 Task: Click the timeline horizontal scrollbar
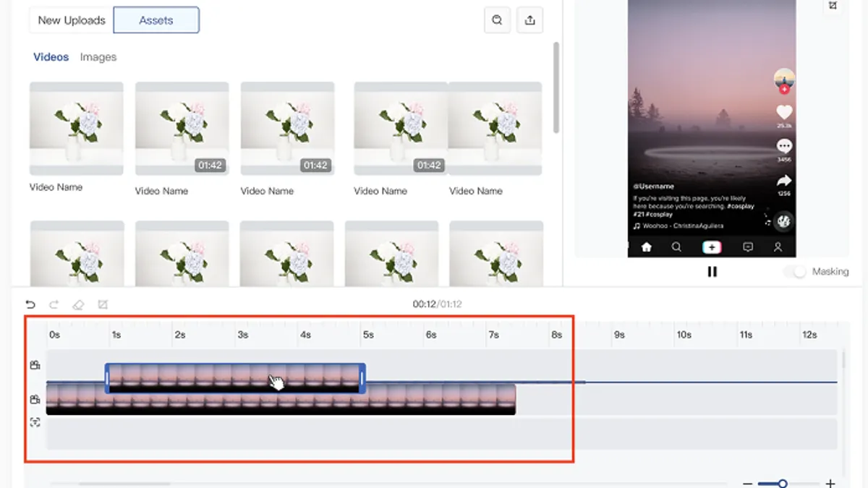pyautogui.click(x=124, y=484)
